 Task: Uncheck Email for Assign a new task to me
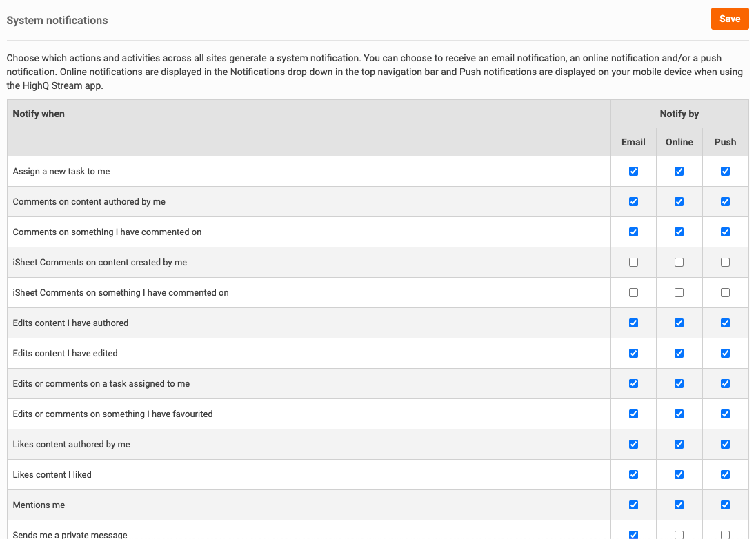[x=633, y=172]
